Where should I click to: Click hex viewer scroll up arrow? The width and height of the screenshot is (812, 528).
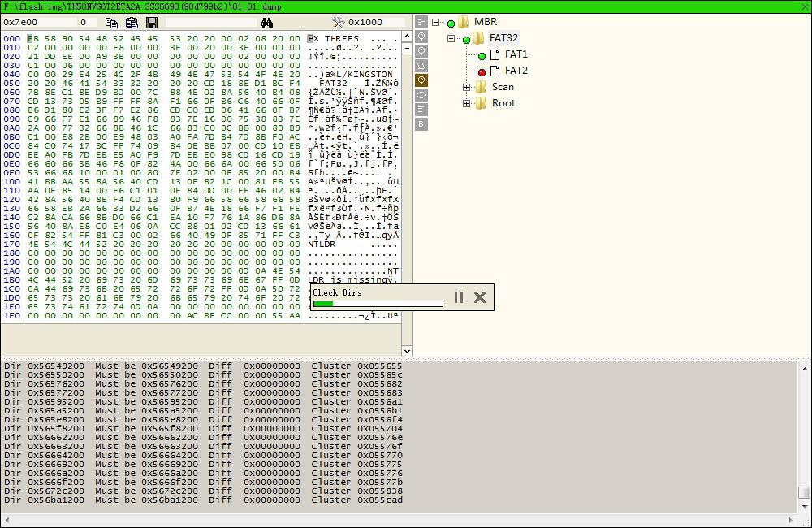407,37
